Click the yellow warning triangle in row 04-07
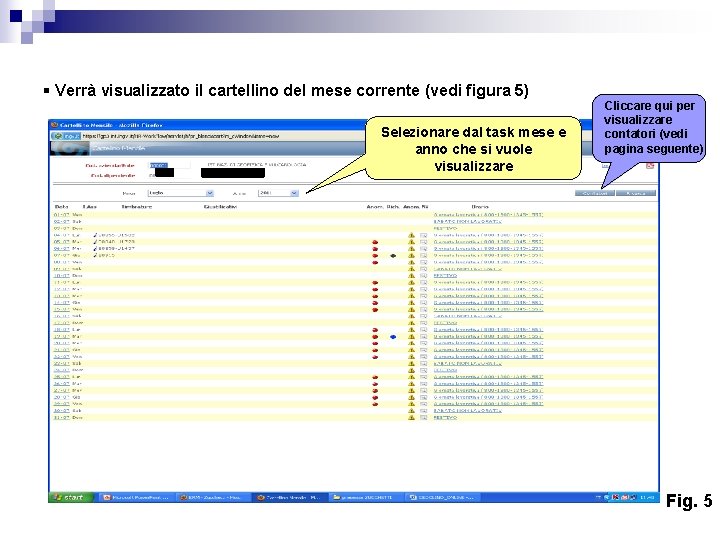 [x=411, y=235]
